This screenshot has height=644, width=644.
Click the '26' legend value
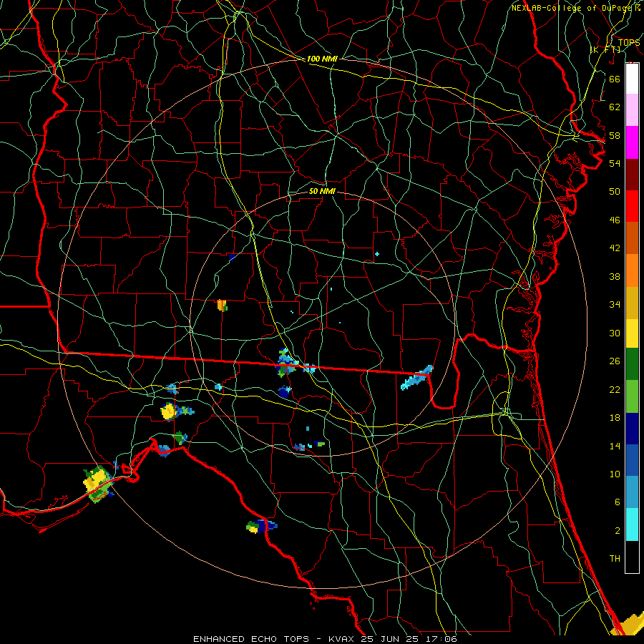615,361
